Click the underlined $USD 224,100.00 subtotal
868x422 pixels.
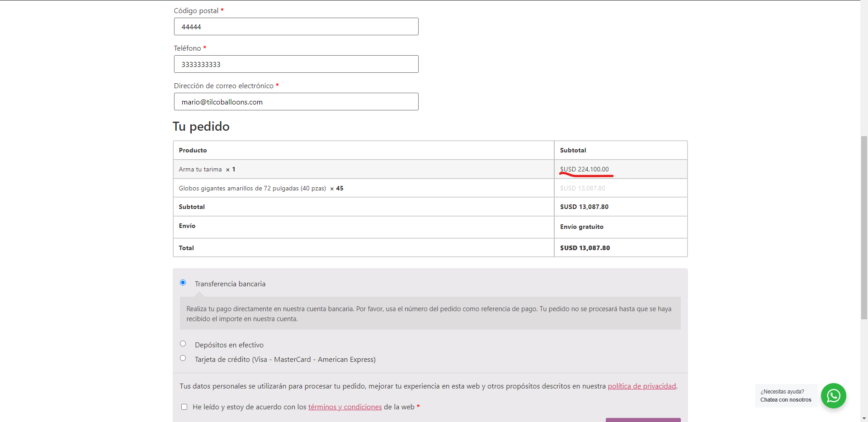tap(584, 169)
